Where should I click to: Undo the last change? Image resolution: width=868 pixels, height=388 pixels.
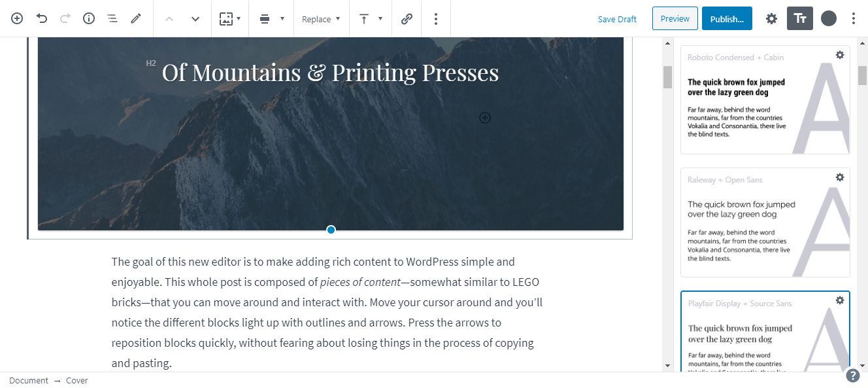(41, 18)
